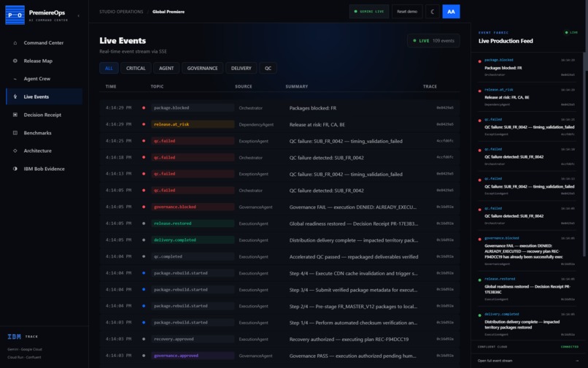Screen dimensions: 588x368
Task: Click the SUMMARY column header
Action: point(297,86)
